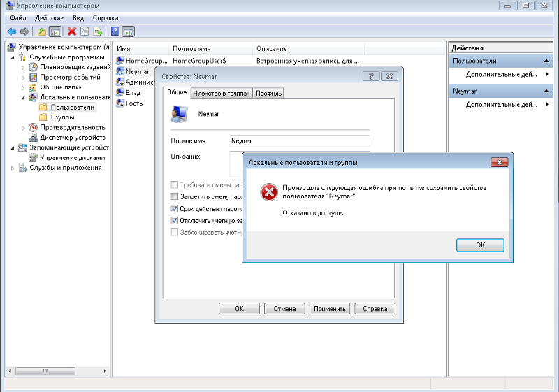Click the Описание text field
This screenshot has width=559, height=392.
[x=236, y=164]
